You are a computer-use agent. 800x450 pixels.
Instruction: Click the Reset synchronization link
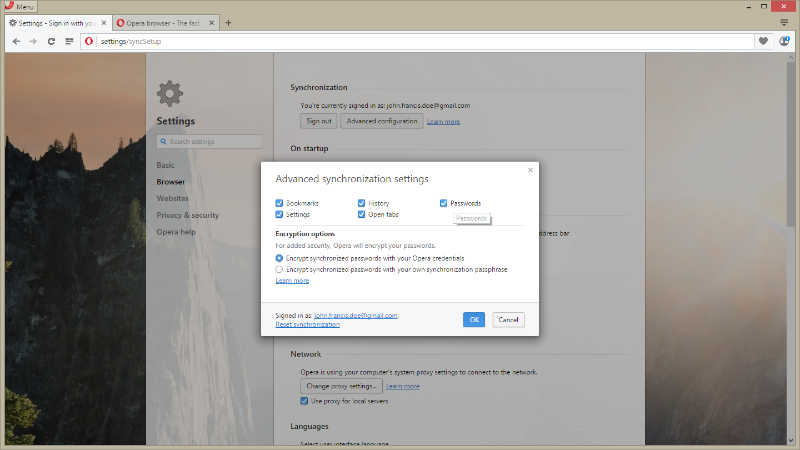307,324
